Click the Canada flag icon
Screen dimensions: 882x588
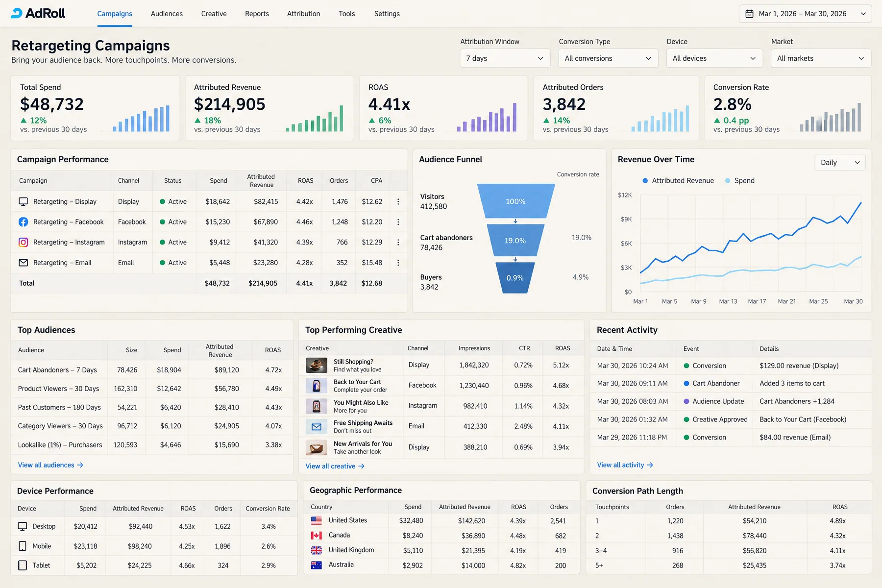point(317,536)
